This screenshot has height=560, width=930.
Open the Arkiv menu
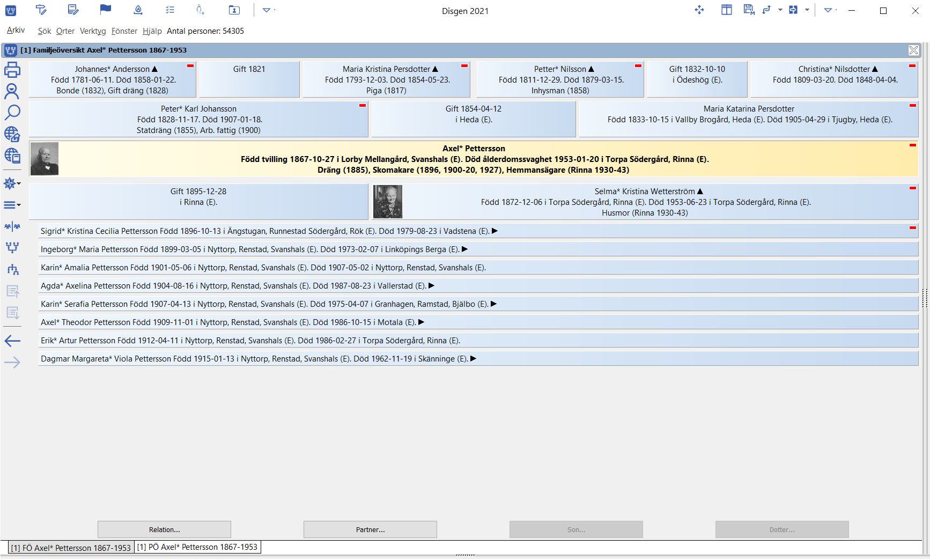click(16, 31)
